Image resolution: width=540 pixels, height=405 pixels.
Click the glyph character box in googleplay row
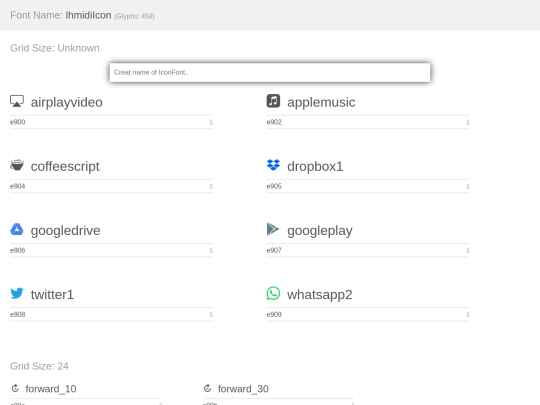pos(467,250)
